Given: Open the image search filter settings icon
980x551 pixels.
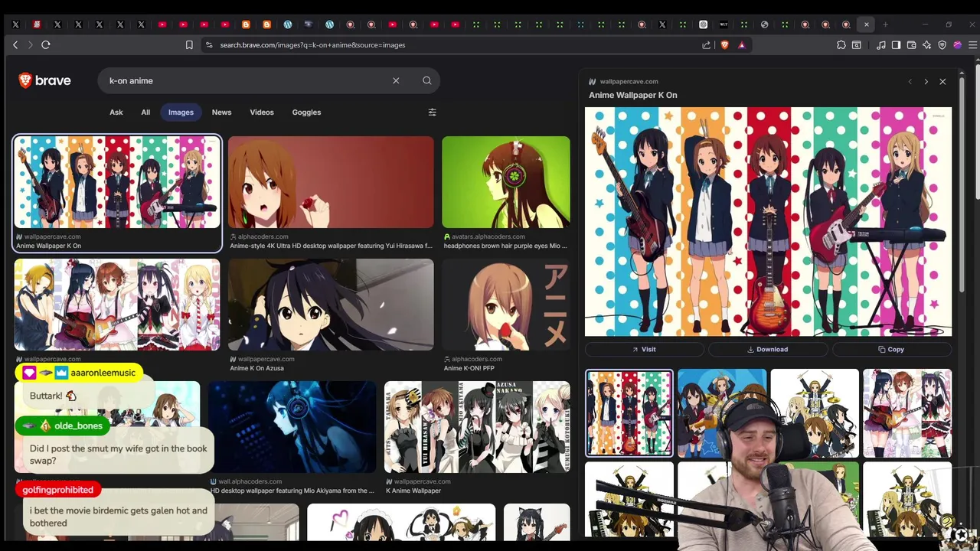Looking at the screenshot, I should (x=432, y=112).
